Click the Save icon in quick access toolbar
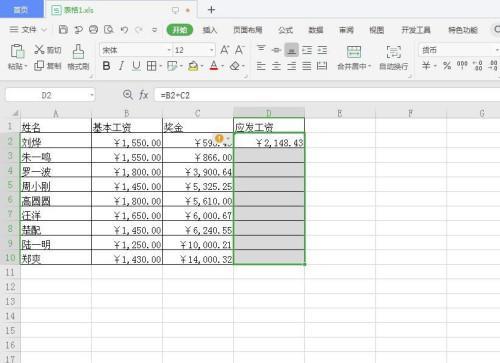 click(x=63, y=30)
